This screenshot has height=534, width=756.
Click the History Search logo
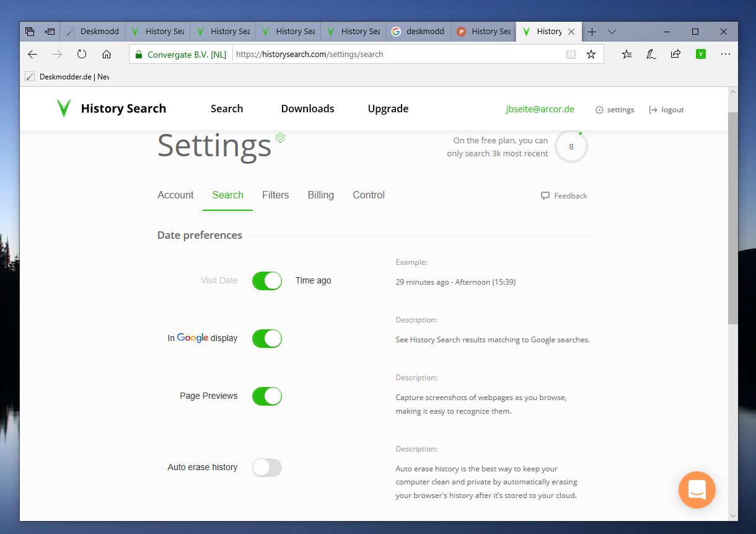coord(111,109)
